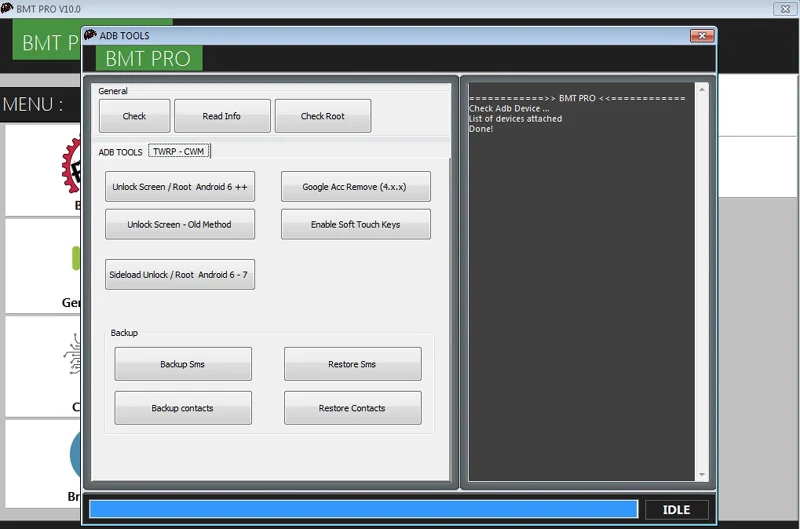This screenshot has width=800, height=529.
Task: Click the Restore Sms button
Action: point(353,364)
